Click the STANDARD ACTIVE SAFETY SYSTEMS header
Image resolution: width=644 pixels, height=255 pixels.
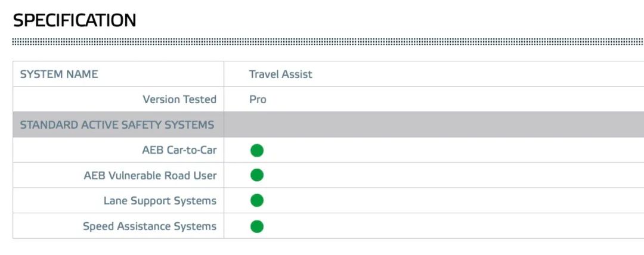tap(117, 125)
